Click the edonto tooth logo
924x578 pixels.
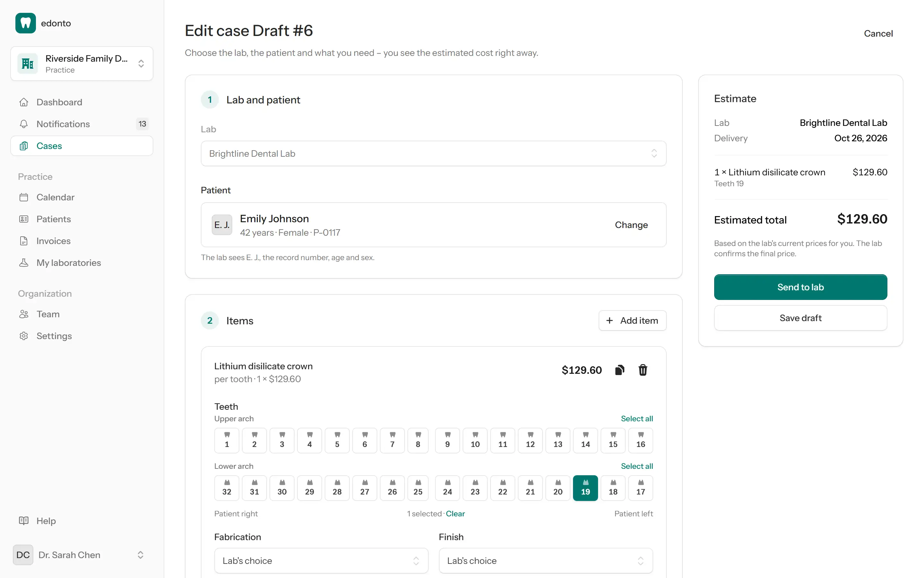(26, 23)
